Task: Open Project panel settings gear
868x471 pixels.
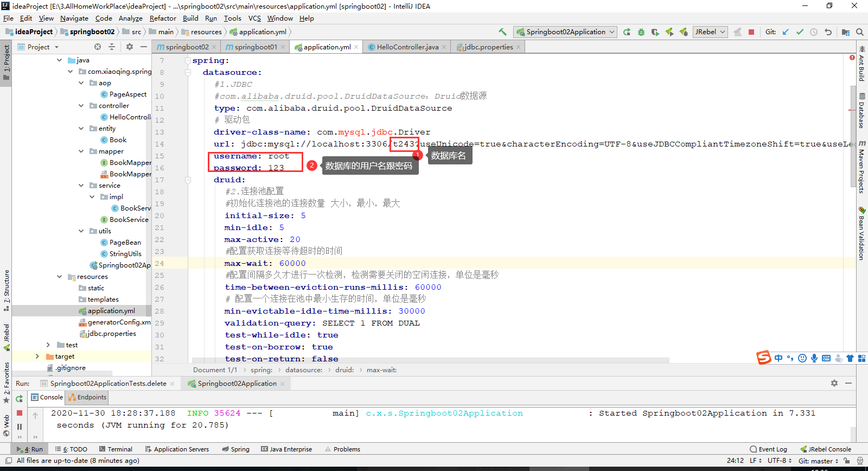Action: [129, 47]
